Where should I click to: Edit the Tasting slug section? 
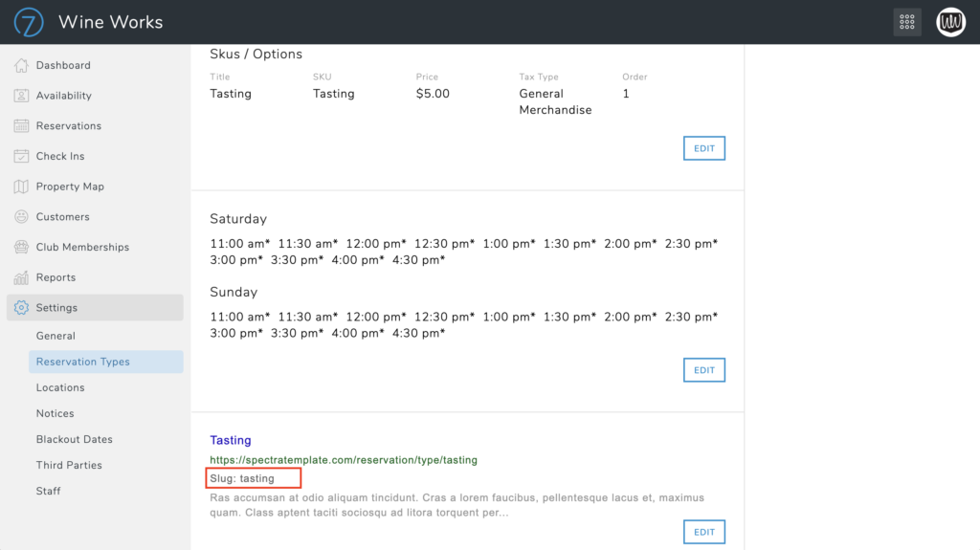point(703,532)
